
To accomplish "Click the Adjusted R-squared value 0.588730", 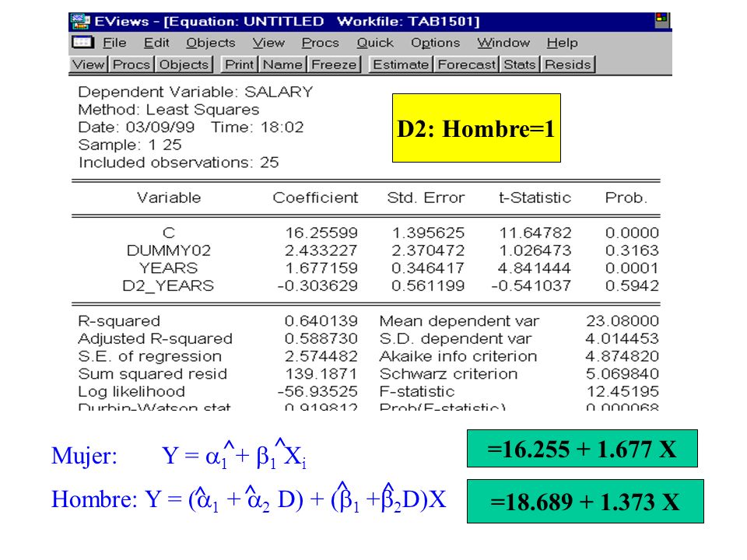I will pyautogui.click(x=321, y=338).
